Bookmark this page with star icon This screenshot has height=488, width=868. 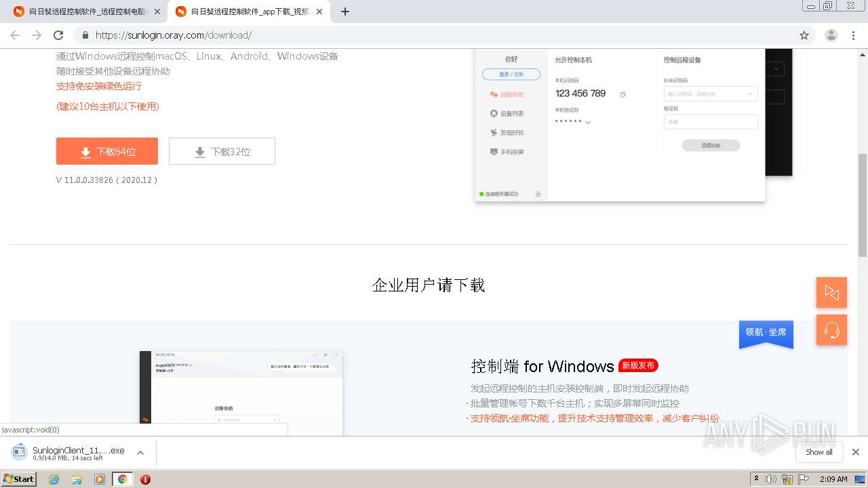(804, 35)
